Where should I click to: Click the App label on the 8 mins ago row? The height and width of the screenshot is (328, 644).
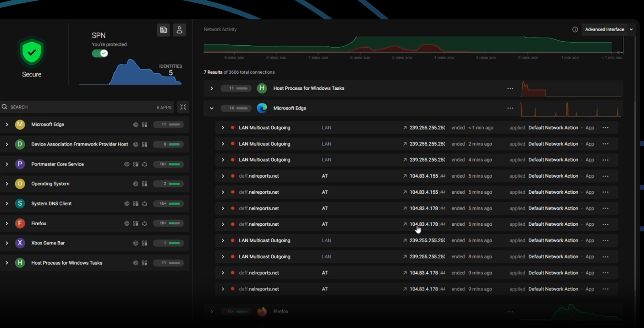590,257
